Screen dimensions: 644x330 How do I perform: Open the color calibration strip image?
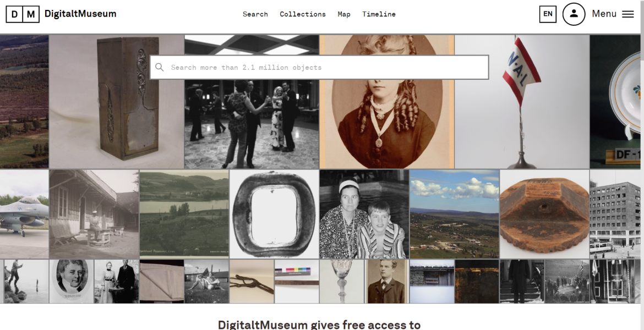coord(297,281)
